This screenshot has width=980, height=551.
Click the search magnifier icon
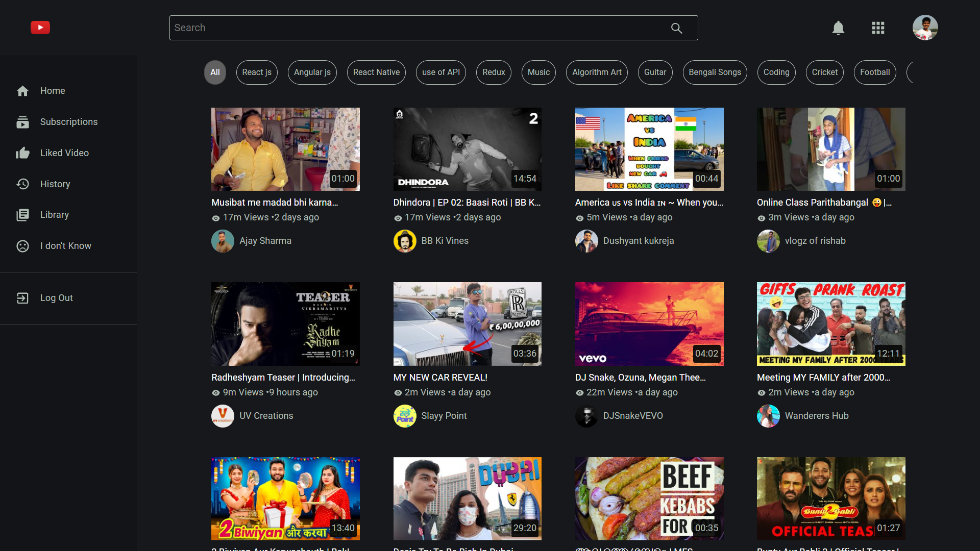click(x=677, y=28)
